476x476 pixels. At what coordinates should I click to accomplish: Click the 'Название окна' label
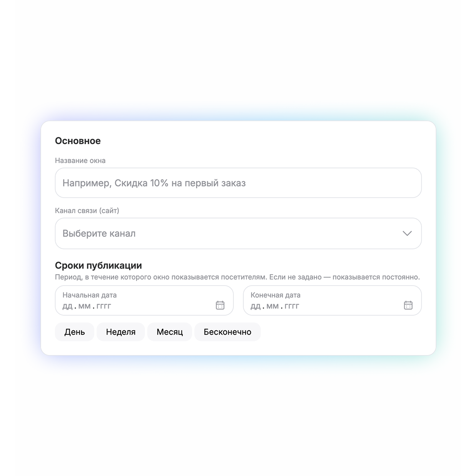click(x=80, y=161)
